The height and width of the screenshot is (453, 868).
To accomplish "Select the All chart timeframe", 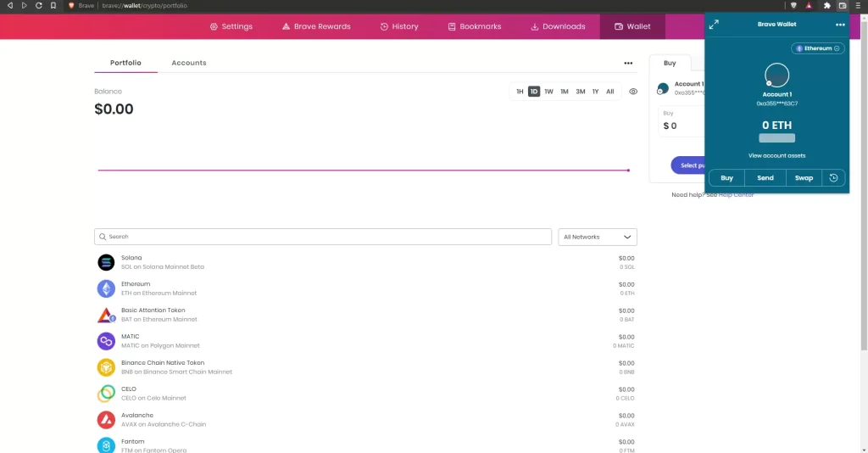I will 610,92.
